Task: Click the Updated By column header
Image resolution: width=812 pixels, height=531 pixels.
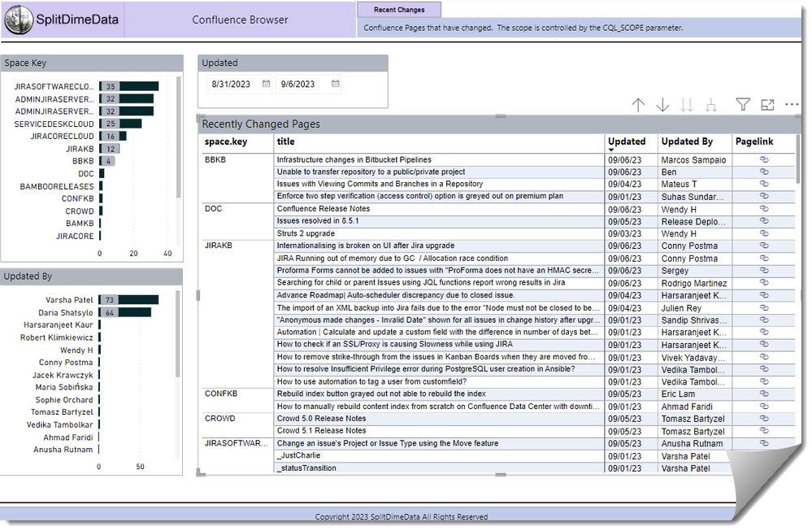Action: click(x=687, y=141)
